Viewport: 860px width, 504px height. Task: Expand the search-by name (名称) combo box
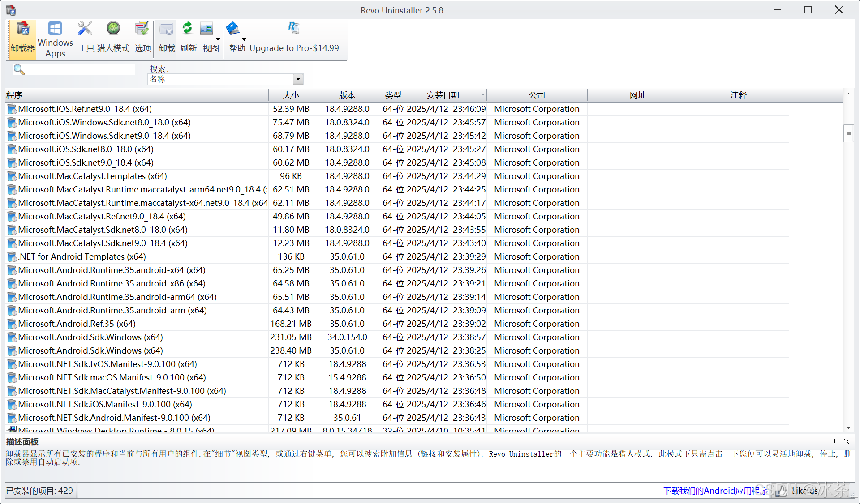point(298,79)
